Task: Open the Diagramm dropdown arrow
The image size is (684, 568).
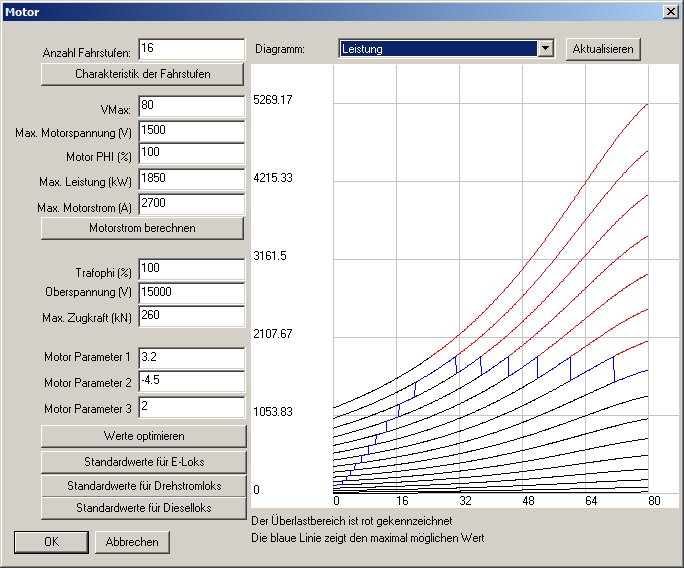Action: click(545, 48)
